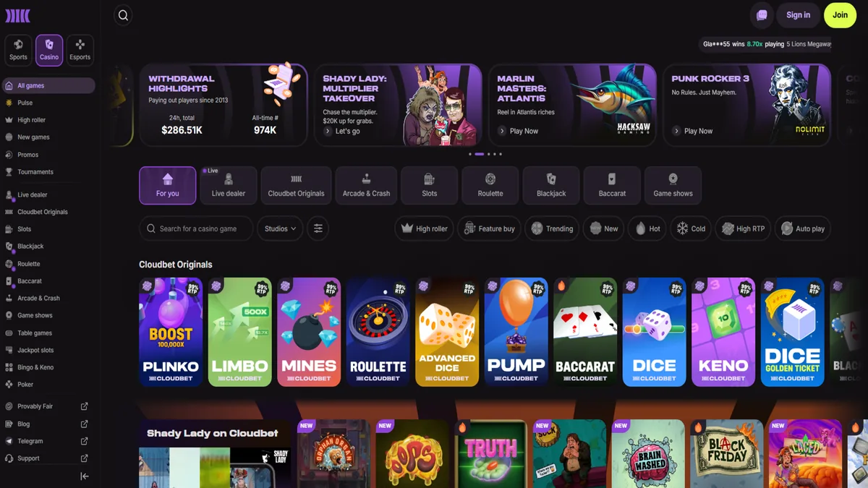
Task: Open the Mines game thumbnail
Action: coord(309,332)
